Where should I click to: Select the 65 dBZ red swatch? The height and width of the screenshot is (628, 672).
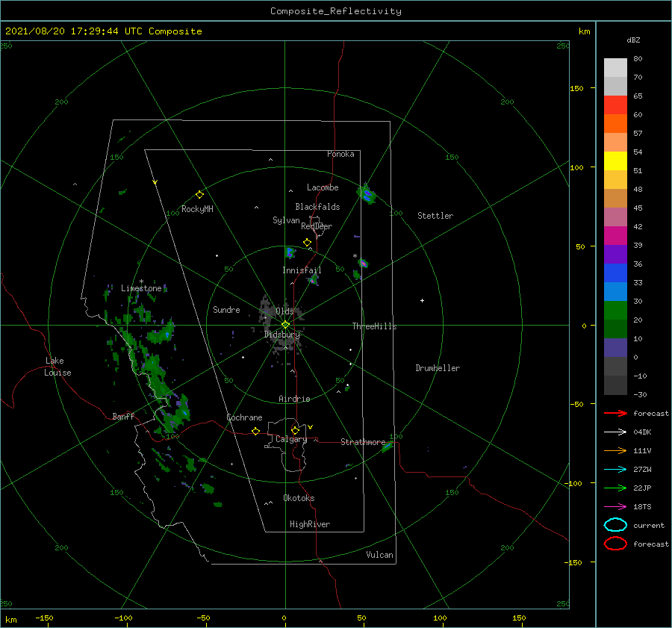pyautogui.click(x=615, y=105)
